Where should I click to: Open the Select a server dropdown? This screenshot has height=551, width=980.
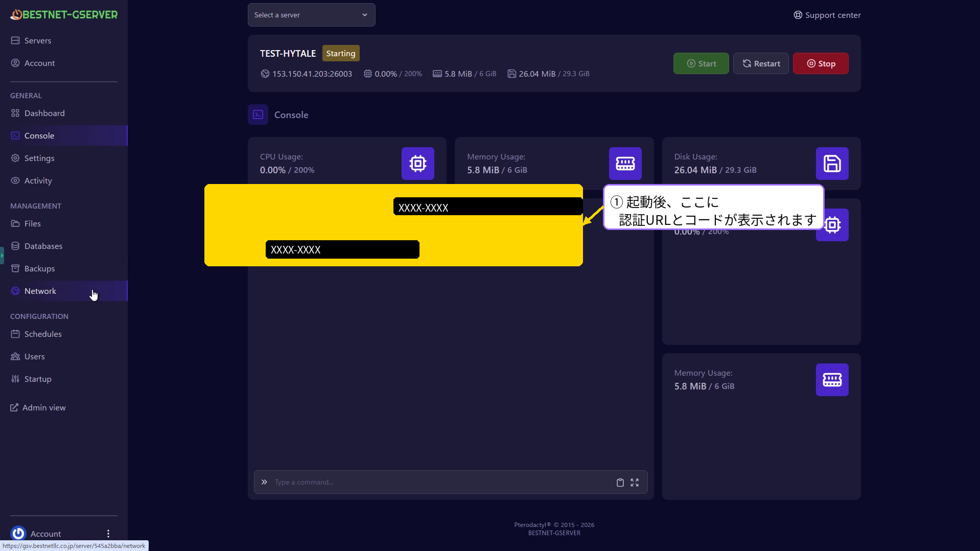click(311, 15)
